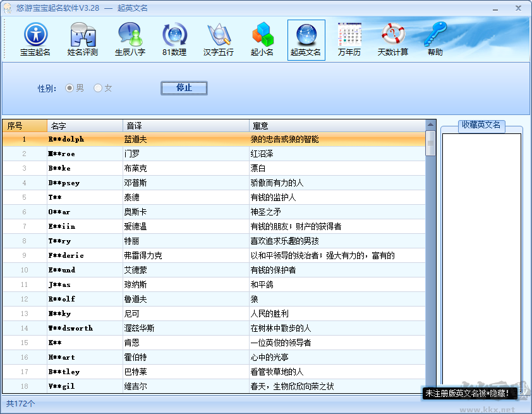Open the 万年历 calendar tool

point(349,39)
